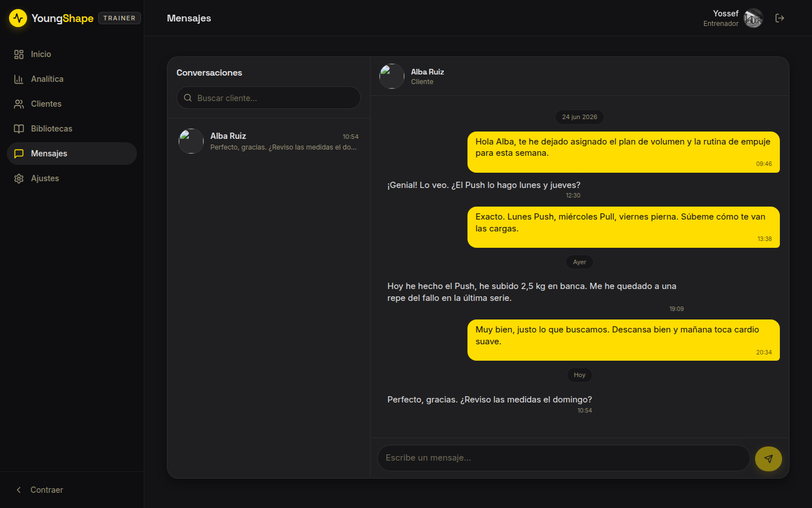Click the Buscar cliente search field
This screenshot has height=508, width=812.
(x=268, y=98)
